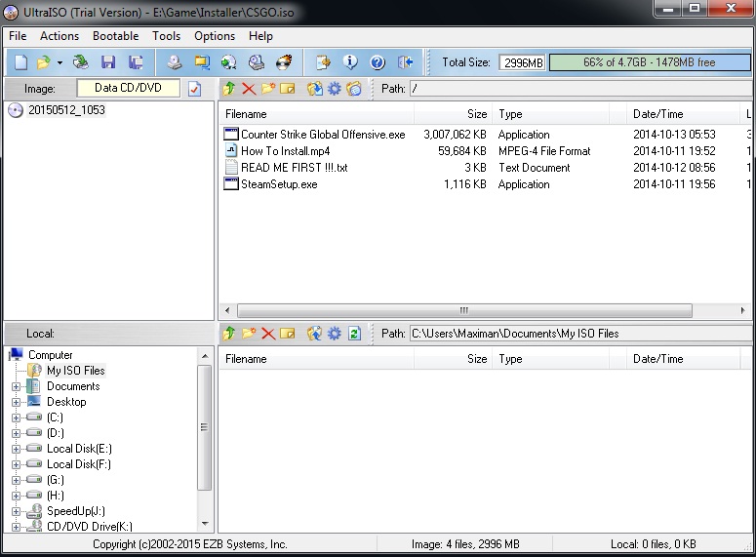Create new folder in local pane
Image resolution: width=756 pixels, height=557 pixels.
249,334
